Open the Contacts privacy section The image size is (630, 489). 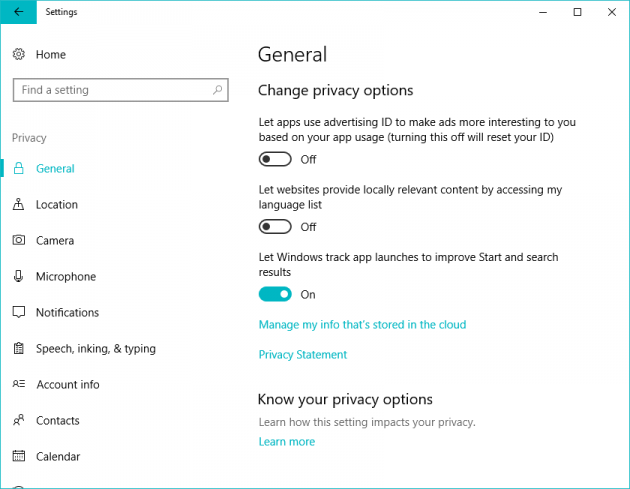point(57,420)
